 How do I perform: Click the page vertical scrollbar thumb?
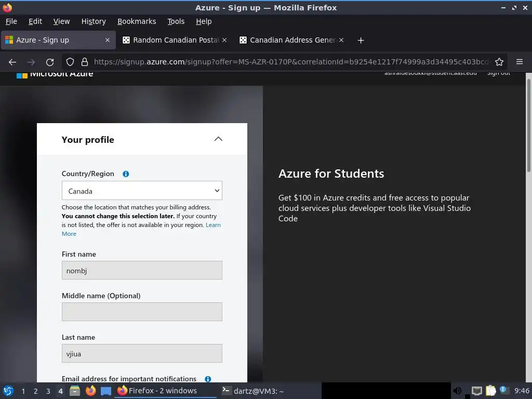pos(528,125)
